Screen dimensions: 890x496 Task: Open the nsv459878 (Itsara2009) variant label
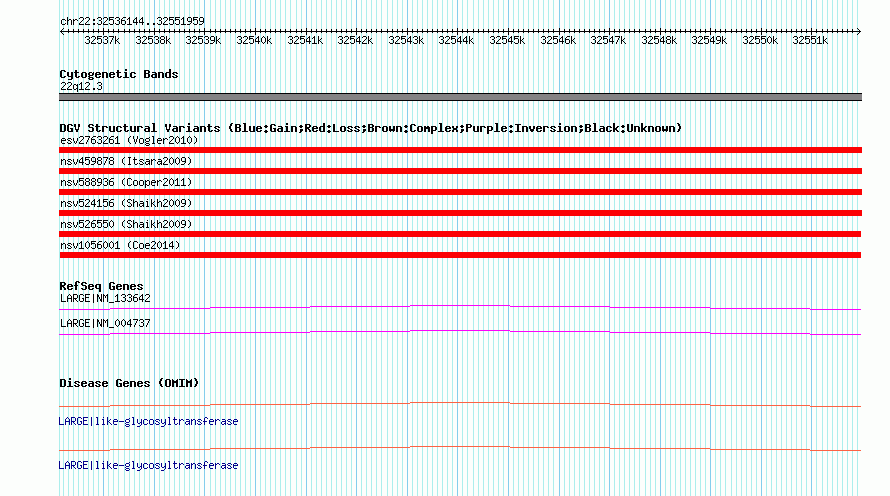coord(126,161)
